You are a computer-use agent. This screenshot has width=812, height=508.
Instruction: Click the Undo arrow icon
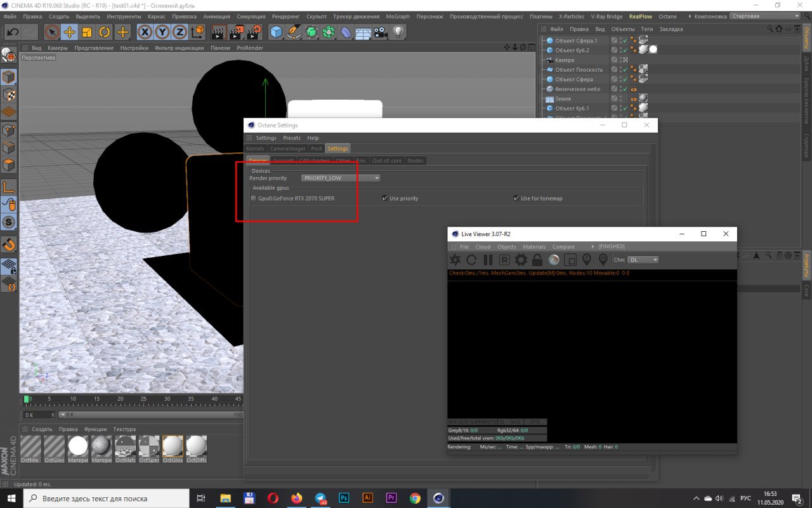[x=13, y=31]
